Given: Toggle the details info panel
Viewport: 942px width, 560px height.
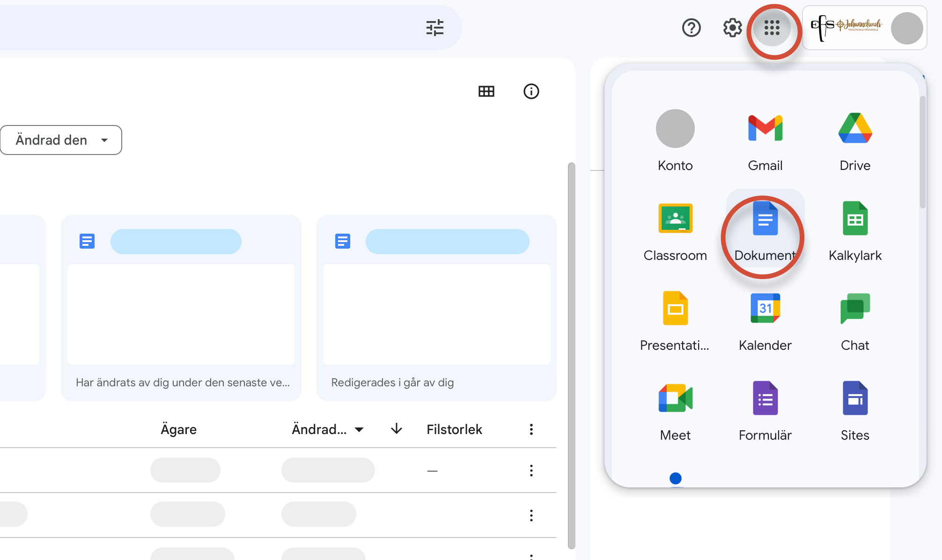Looking at the screenshot, I should tap(531, 91).
